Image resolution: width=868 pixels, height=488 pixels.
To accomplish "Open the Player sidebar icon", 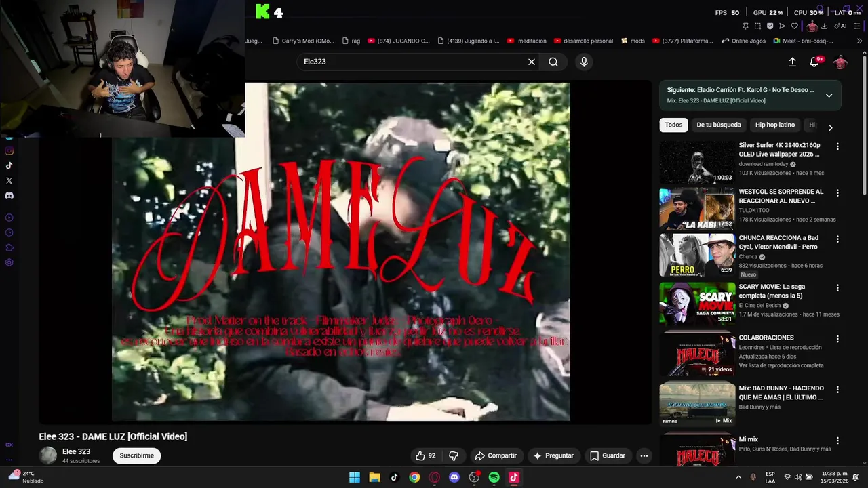I will [9, 218].
